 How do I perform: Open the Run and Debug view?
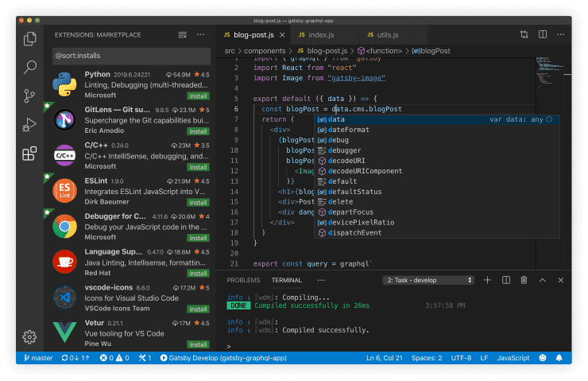29,125
